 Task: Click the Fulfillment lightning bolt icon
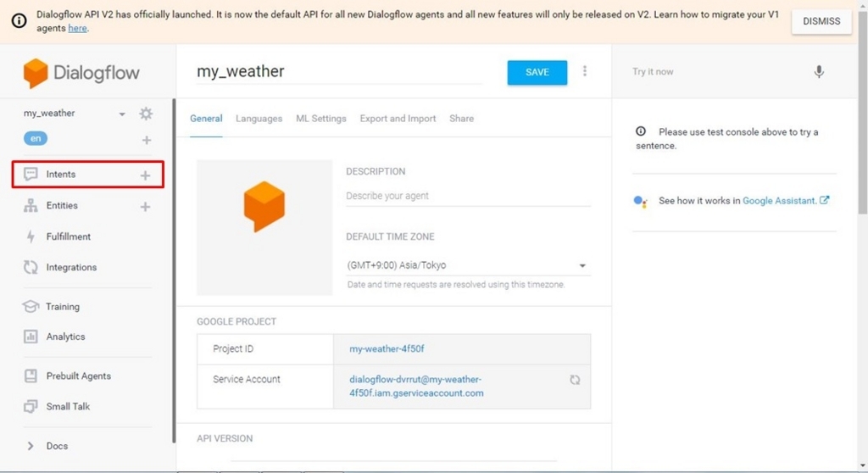(31, 236)
